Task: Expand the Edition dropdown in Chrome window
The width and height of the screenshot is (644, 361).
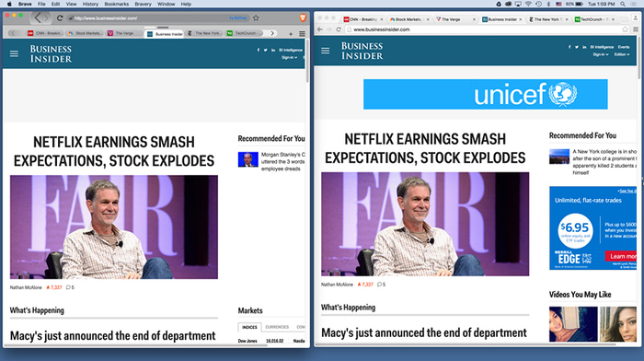Action: [622, 54]
